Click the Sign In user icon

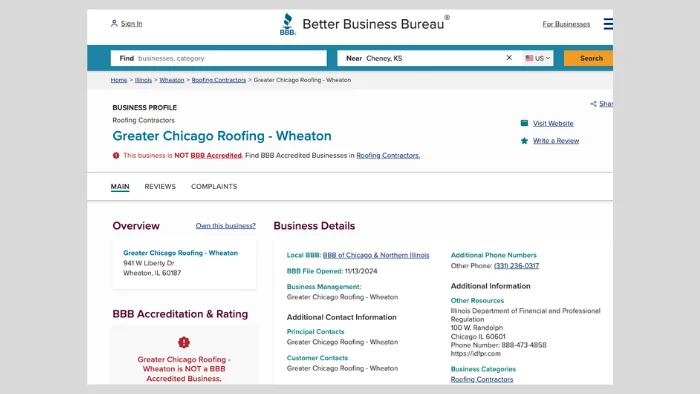click(x=114, y=23)
